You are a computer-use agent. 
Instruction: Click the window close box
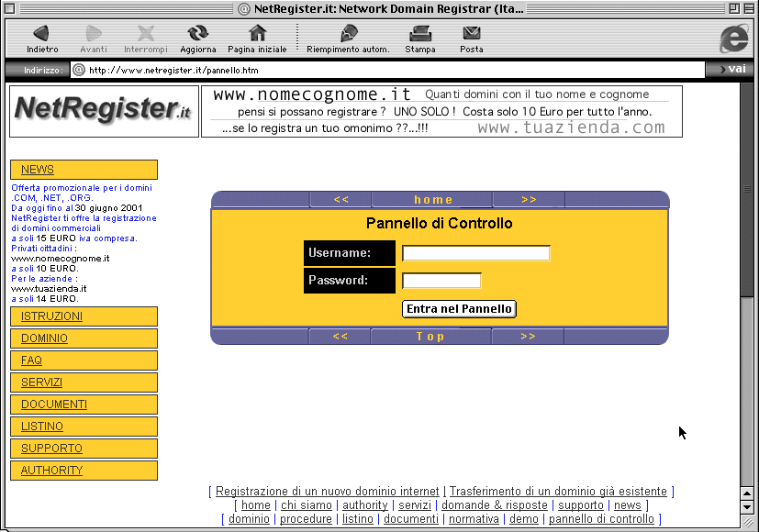click(10, 8)
